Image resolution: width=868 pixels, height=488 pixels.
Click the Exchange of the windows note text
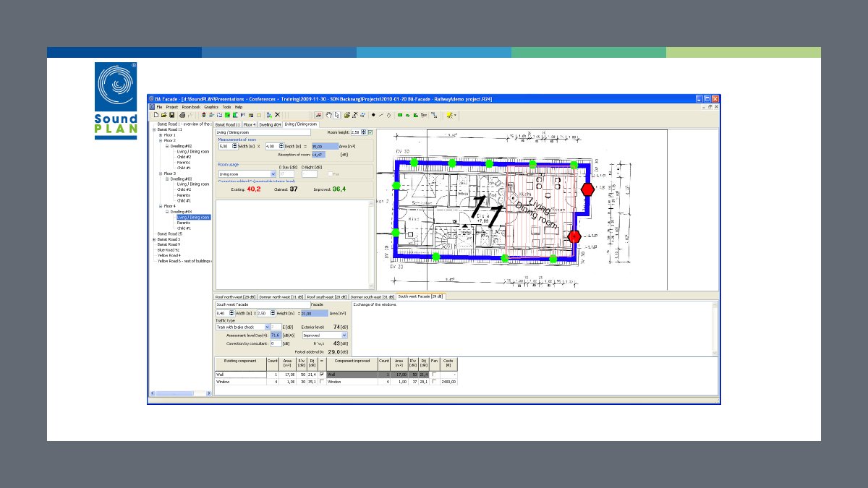375,304
